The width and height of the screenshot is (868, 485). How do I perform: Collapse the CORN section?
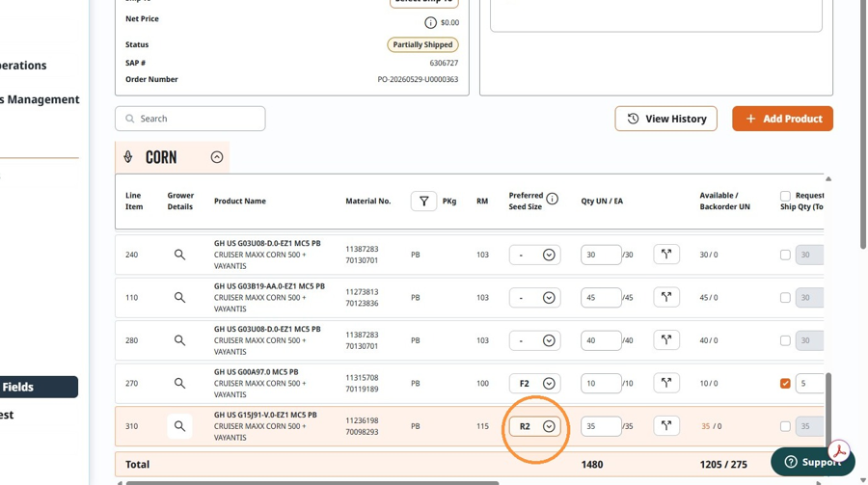pyautogui.click(x=217, y=157)
